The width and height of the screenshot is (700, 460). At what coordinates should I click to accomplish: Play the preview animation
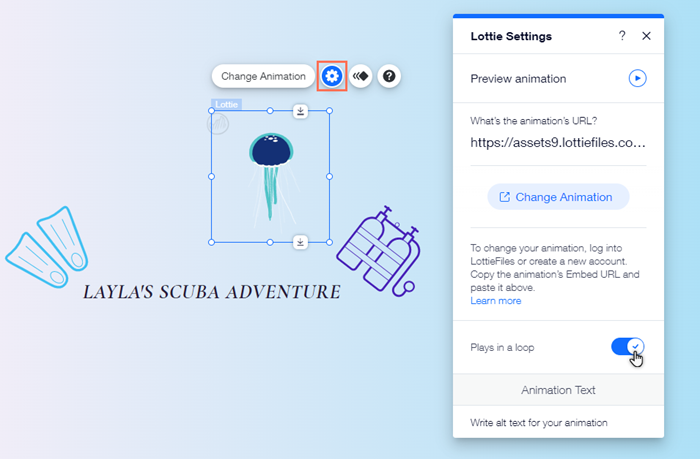click(638, 78)
